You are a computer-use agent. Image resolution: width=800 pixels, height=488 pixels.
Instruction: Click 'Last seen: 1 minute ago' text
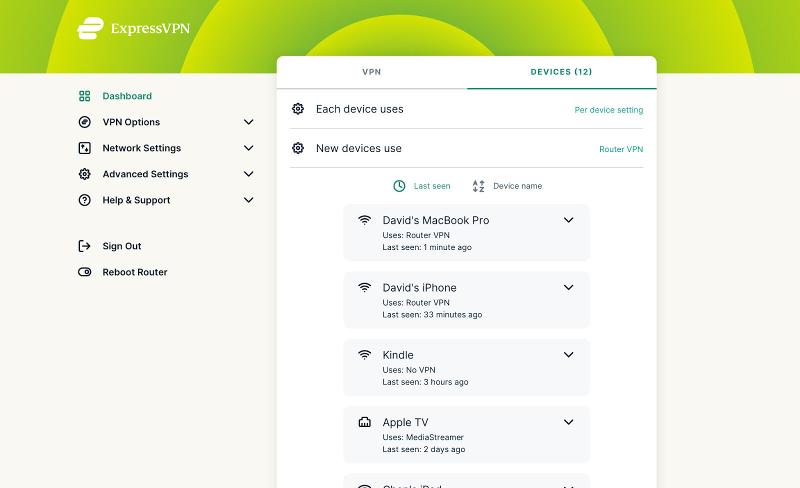pos(427,247)
